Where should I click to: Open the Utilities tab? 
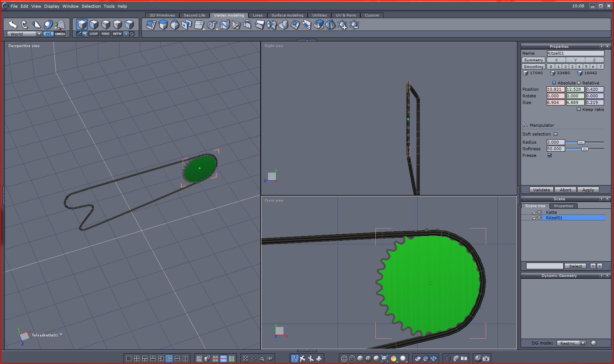pos(320,15)
